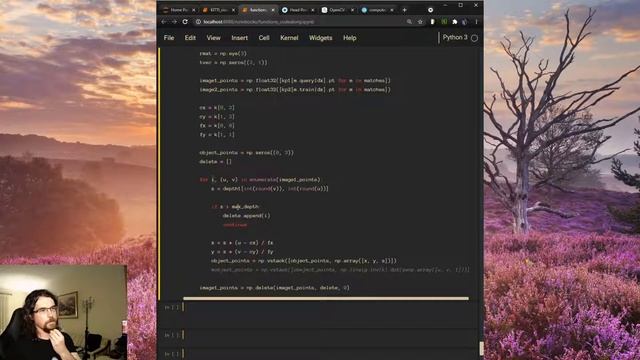Click the browser forward arrow

[x=174, y=22]
